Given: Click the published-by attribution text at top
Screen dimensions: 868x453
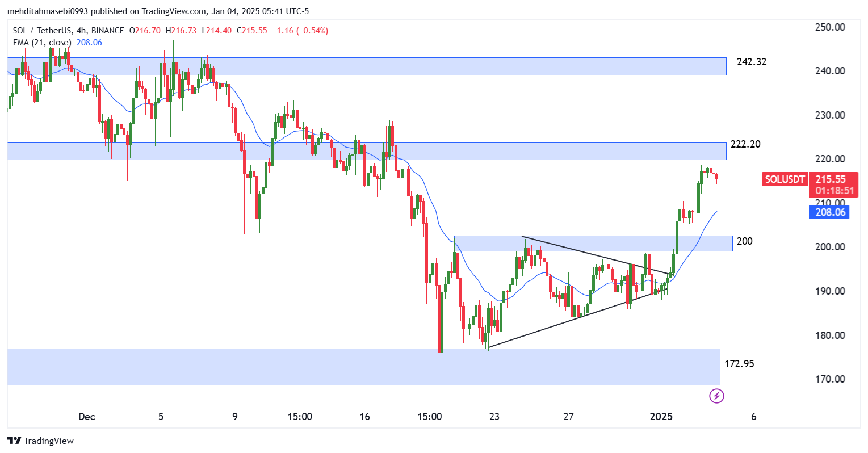Looking at the screenshot, I should coord(158,11).
